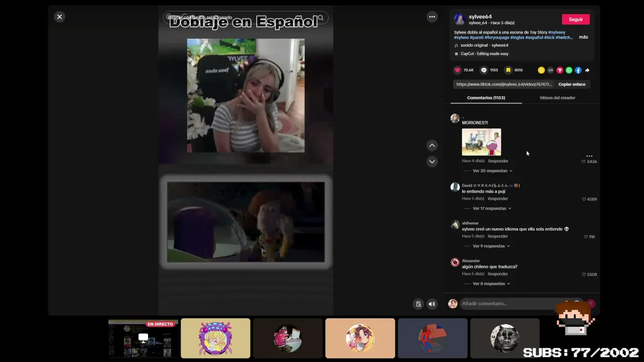Select the blonde chibi avatar participant tile

pyautogui.click(x=215, y=338)
